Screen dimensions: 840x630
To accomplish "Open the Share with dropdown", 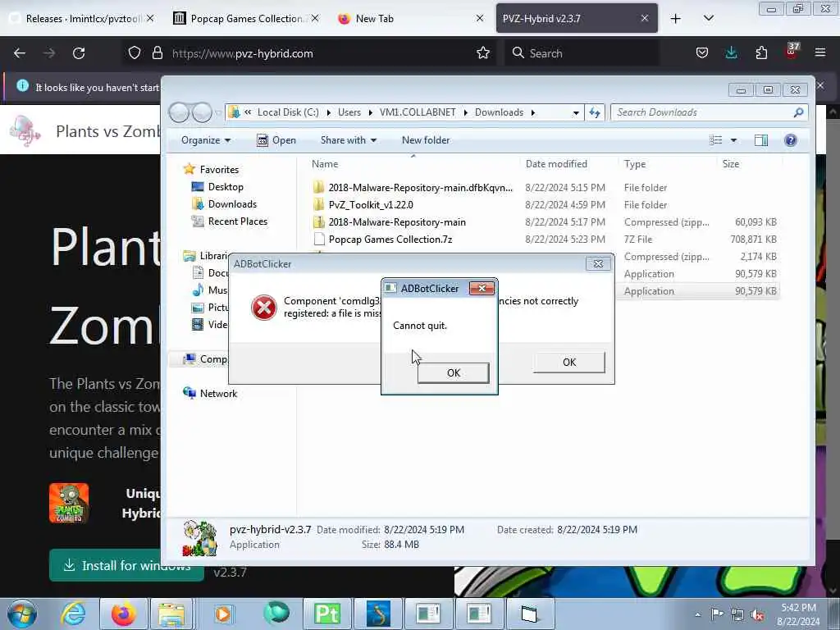I will tap(348, 140).
